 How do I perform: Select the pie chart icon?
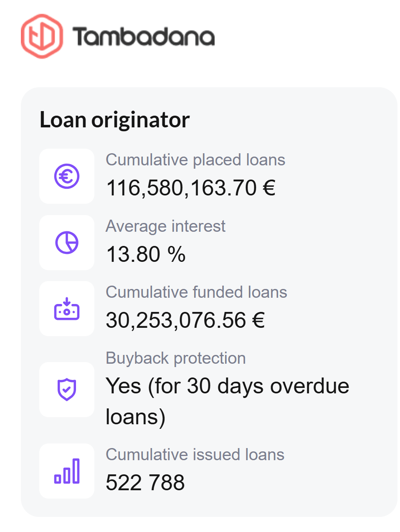(67, 243)
